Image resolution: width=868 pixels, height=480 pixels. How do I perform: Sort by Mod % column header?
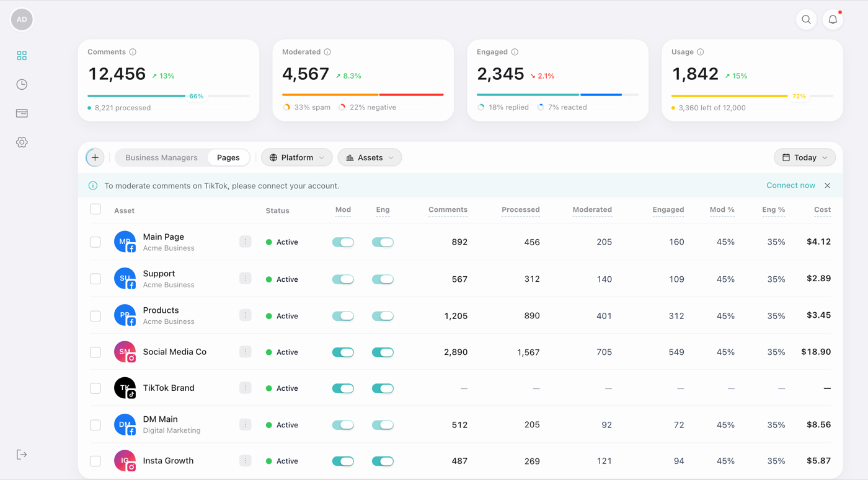point(722,210)
